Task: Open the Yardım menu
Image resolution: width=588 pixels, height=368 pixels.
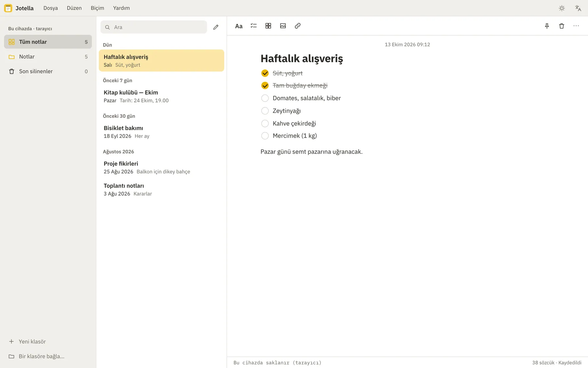Action: (122, 8)
